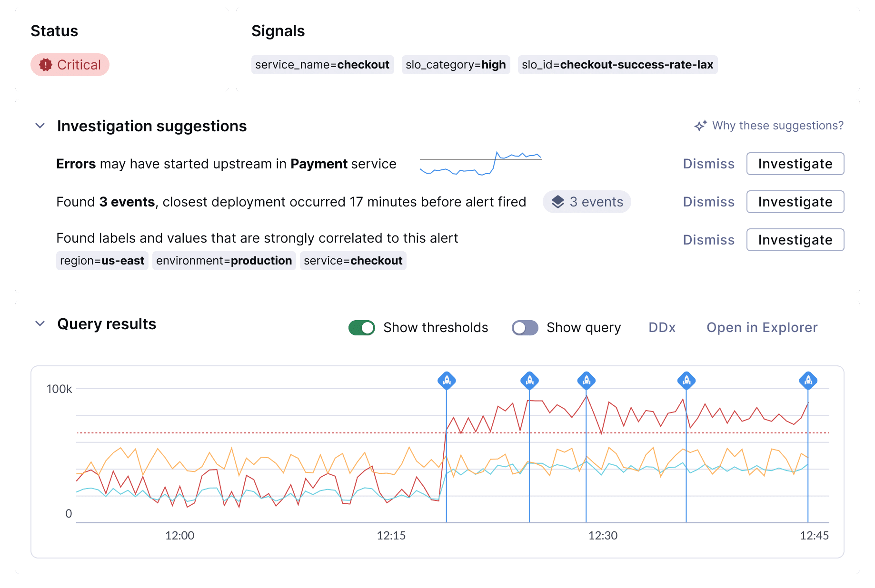Click the third deployment rocket marker near 12:30
The height and width of the screenshot is (588, 875).
[x=586, y=381]
